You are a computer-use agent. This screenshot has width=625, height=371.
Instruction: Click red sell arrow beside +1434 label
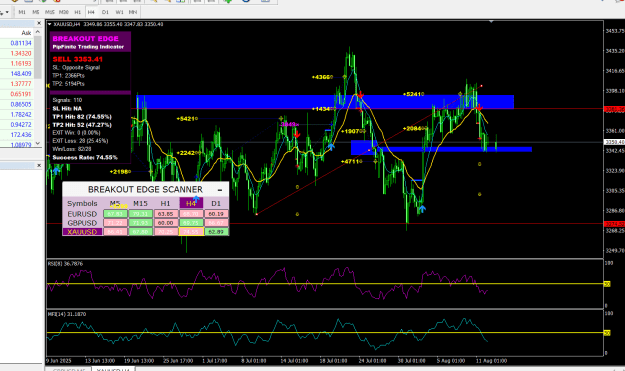click(360, 95)
